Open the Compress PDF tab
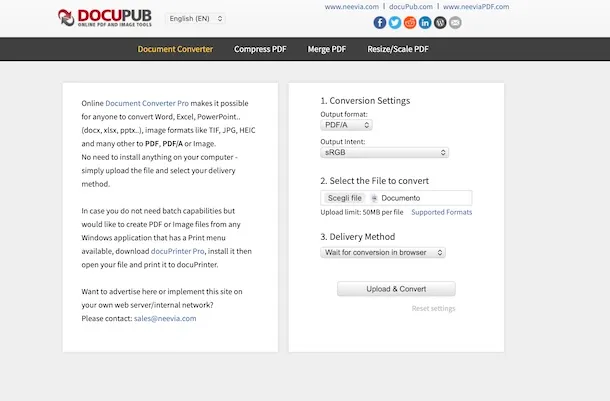The image size is (610, 401). [x=260, y=49]
